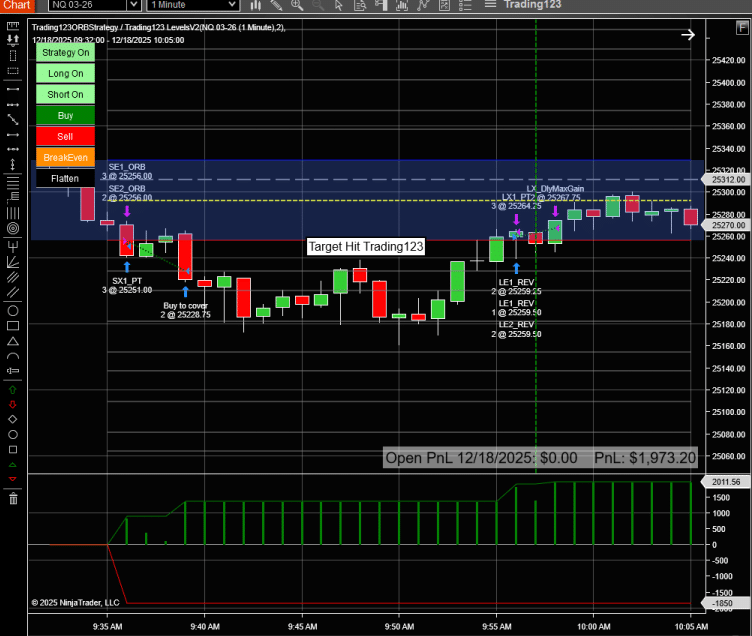
Task: Select the Rectangle drawing tool
Action: pos(13,326)
